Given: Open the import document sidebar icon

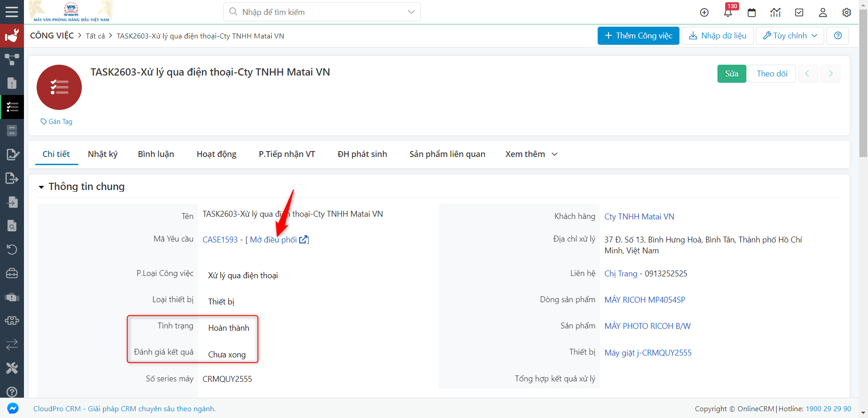Looking at the screenshot, I should pyautogui.click(x=12, y=202).
